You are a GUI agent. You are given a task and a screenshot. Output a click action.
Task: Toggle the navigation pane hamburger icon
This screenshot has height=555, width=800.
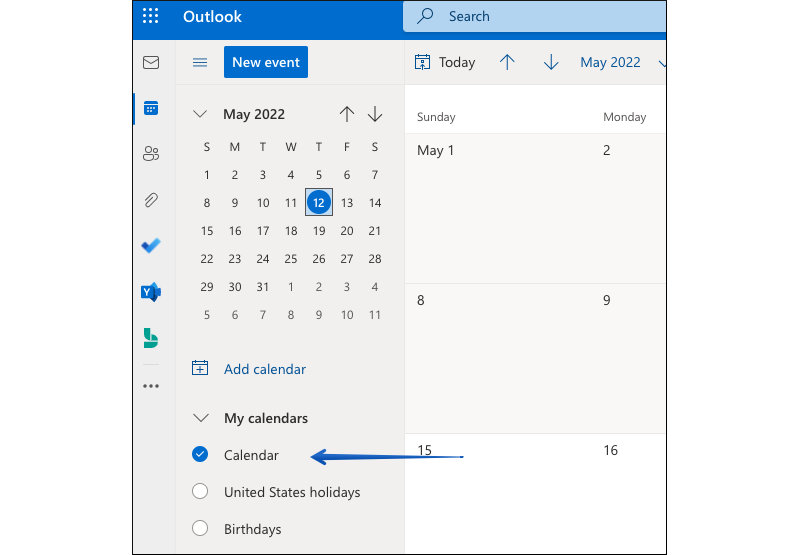pyautogui.click(x=200, y=62)
